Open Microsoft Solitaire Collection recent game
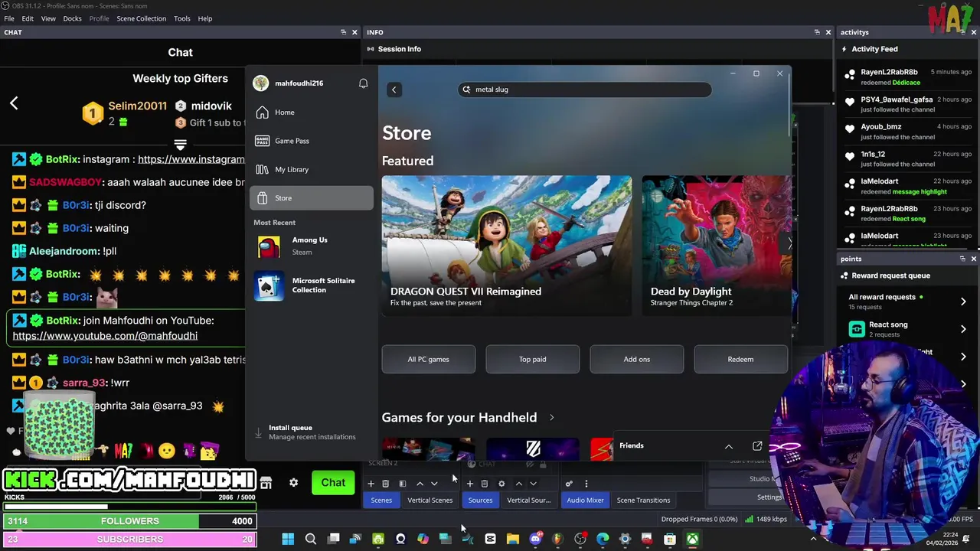 [312, 286]
